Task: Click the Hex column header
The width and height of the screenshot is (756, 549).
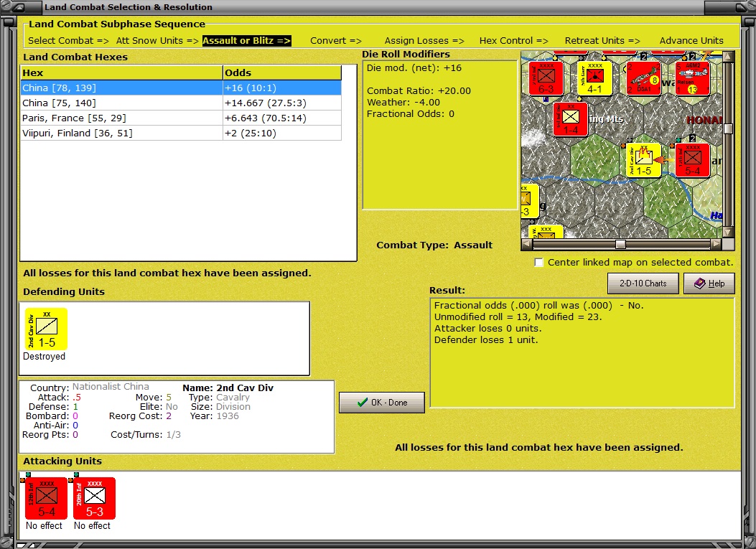Action: pos(121,72)
